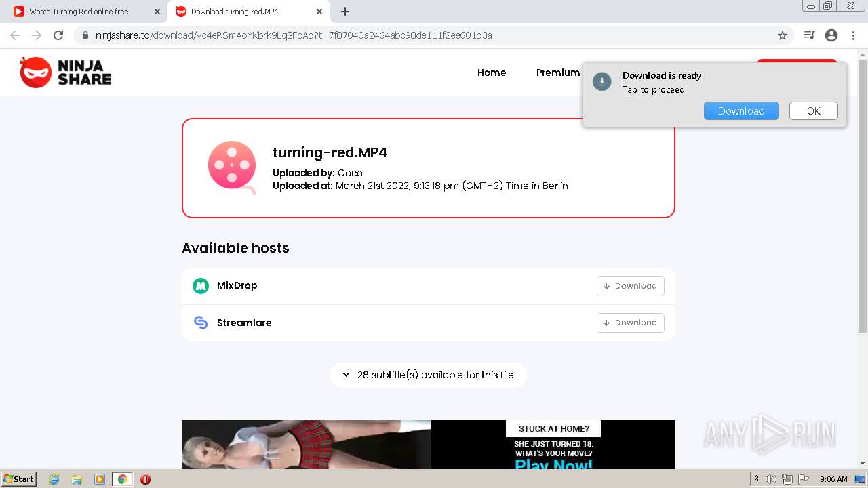Click the 9:06 AM taskbar clock
The height and width of the screenshot is (488, 868).
[x=833, y=479]
